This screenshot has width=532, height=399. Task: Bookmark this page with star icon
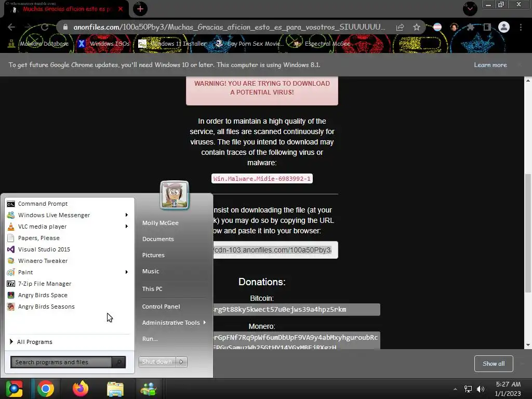coord(417,27)
